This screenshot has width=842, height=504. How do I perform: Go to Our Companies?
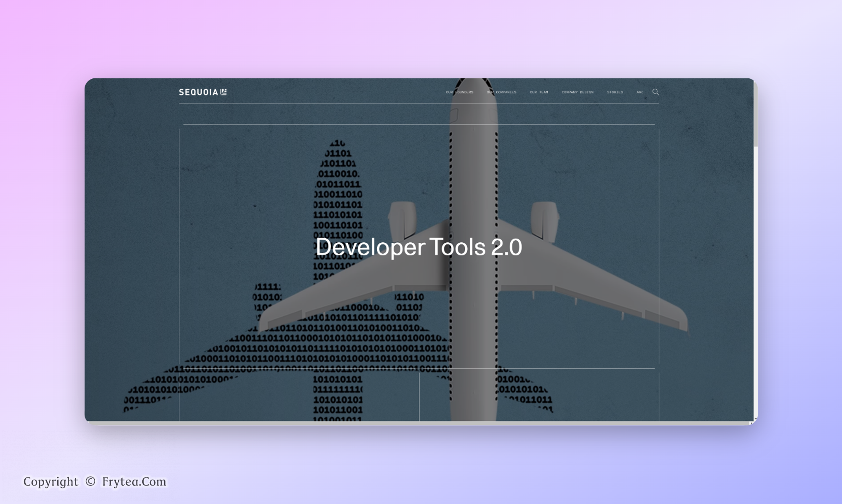click(501, 92)
